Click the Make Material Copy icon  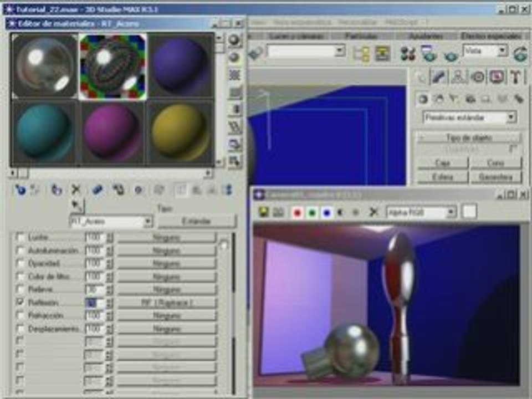(x=98, y=190)
